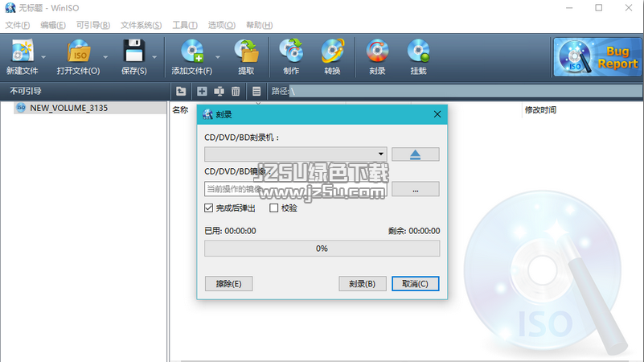The height and width of the screenshot is (362, 644).
Task: Click the plus icon next to the path bar
Action: point(202,91)
